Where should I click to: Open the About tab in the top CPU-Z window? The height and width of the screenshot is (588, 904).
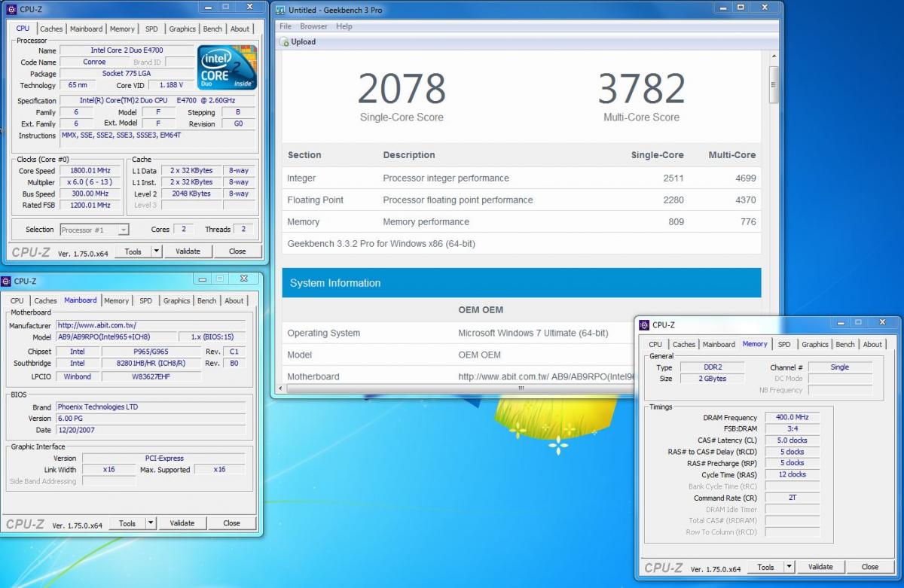pyautogui.click(x=240, y=29)
